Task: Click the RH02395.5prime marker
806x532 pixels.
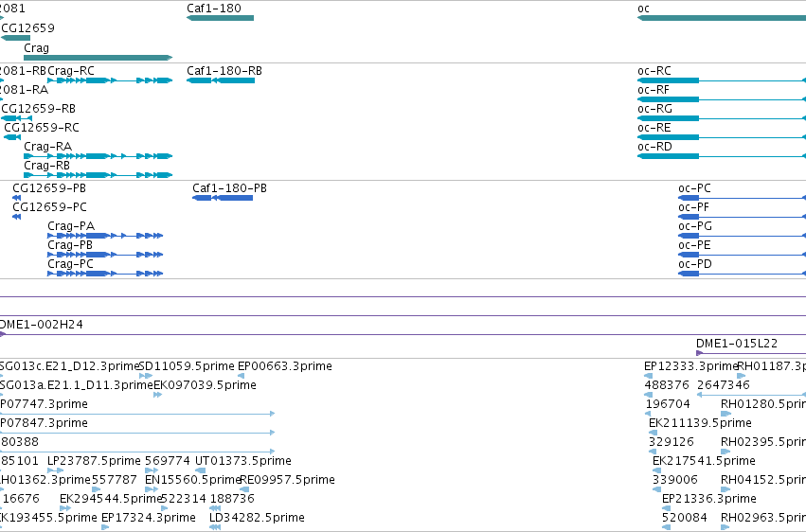Action: pos(725,452)
